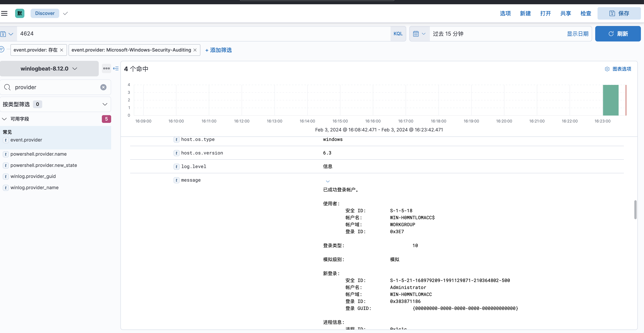Image resolution: width=644 pixels, height=333 pixels.
Task: Select the powershell.provider.new_state field
Action: [x=44, y=165]
